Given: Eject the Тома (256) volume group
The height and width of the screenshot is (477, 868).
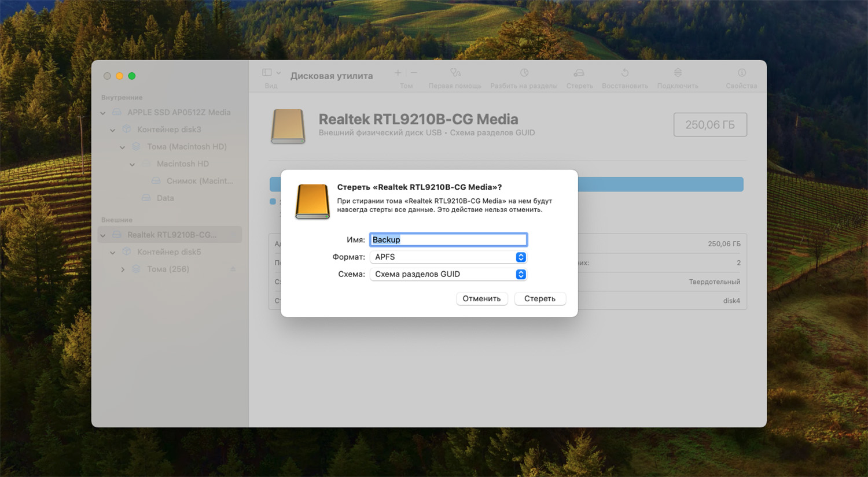Looking at the screenshot, I should click(233, 269).
